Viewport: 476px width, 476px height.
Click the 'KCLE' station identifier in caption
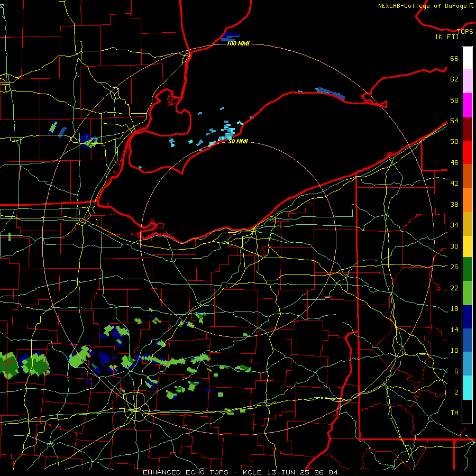[252, 472]
